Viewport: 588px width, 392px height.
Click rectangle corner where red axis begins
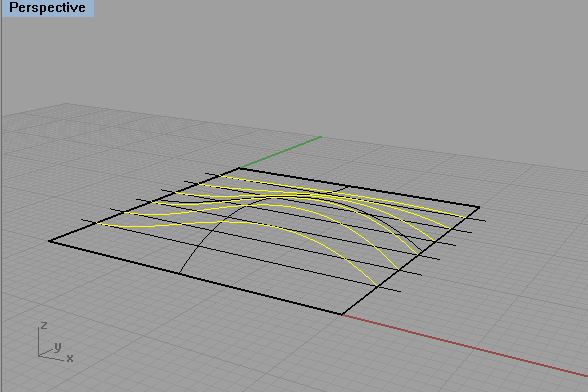tap(342, 314)
